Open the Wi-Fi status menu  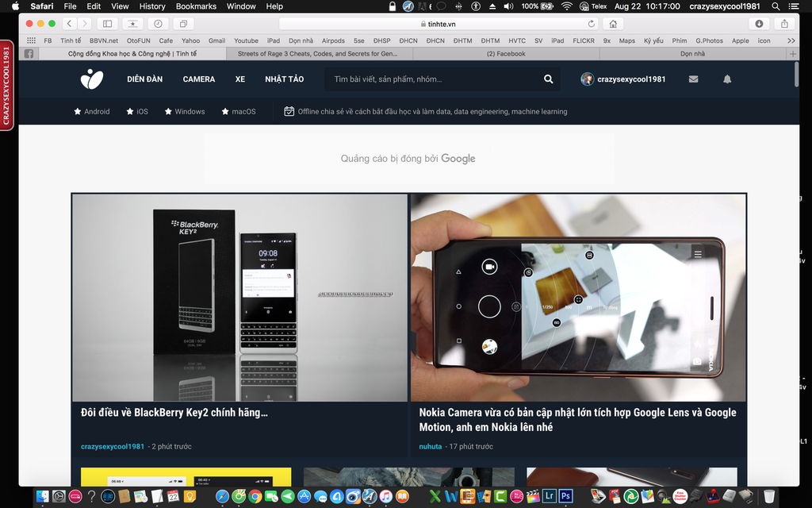click(567, 6)
